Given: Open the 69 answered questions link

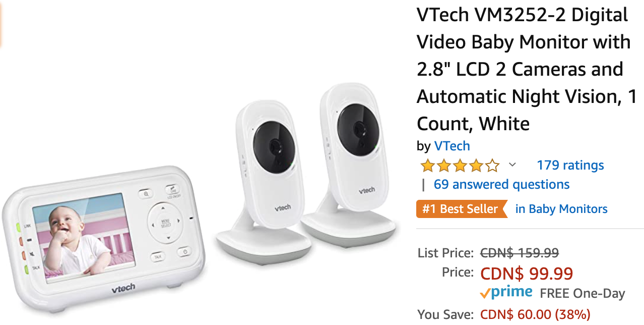Looking at the screenshot, I should (x=501, y=185).
